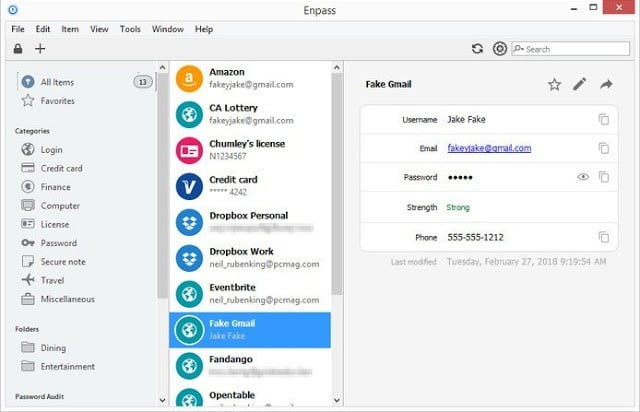Image resolution: width=640 pixels, height=412 pixels.
Task: Select the Dropbox Work icon
Action: 189,258
